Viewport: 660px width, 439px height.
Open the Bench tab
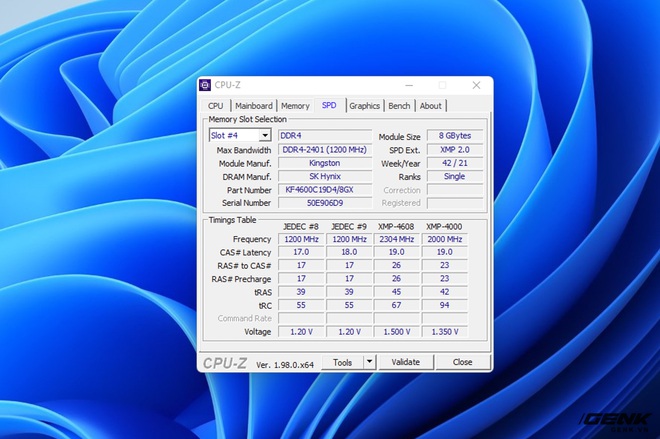click(x=399, y=106)
